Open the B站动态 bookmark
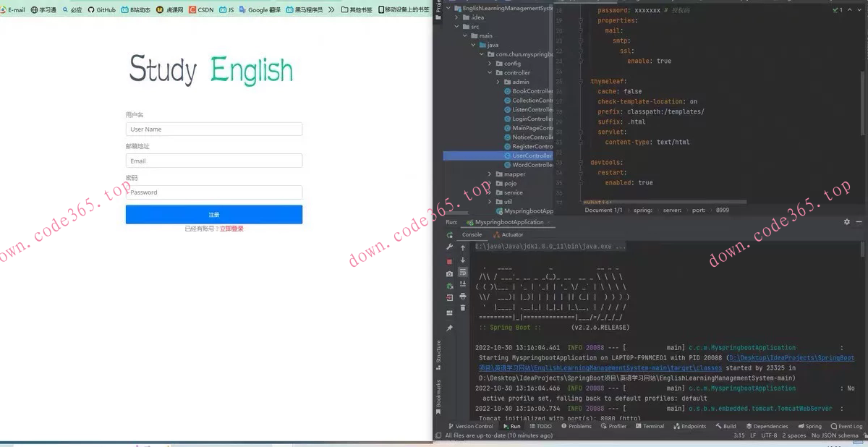 [x=136, y=10]
